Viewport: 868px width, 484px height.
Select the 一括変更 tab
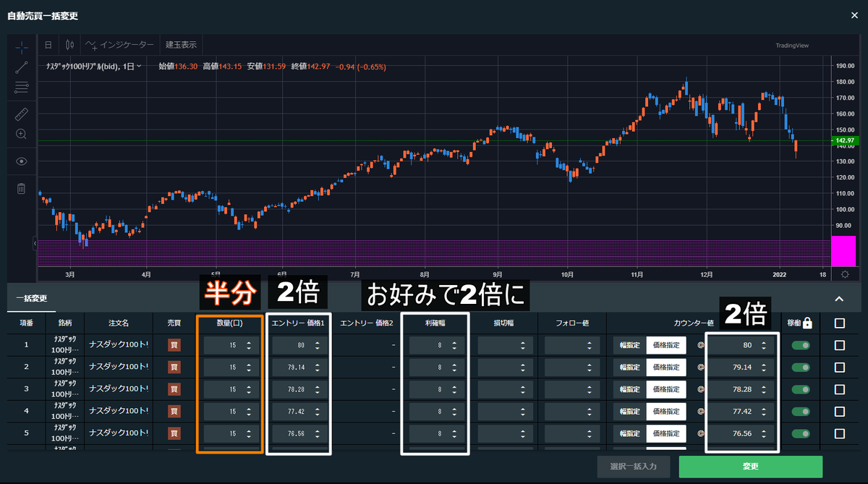pos(31,298)
